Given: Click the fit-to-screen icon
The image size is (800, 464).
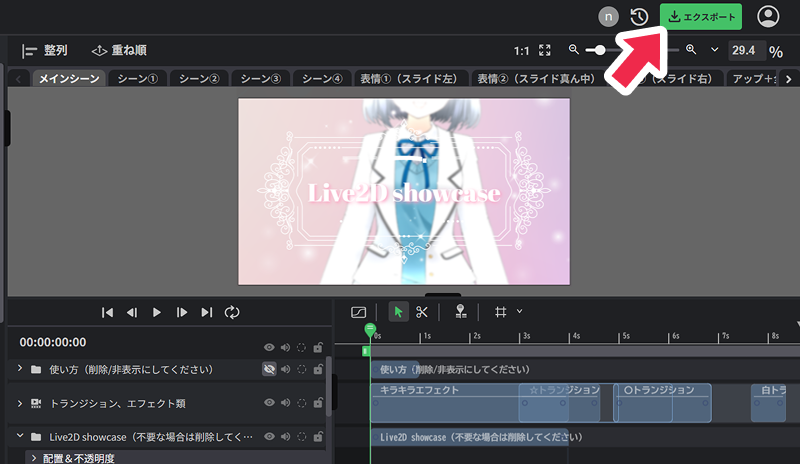Looking at the screenshot, I should click(545, 50).
